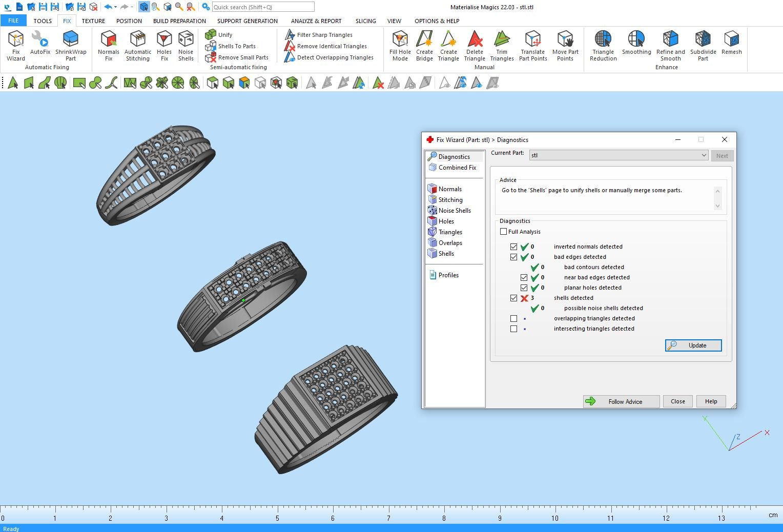Switch to the Support Generation tab
The image size is (783, 532).
pos(247,21)
